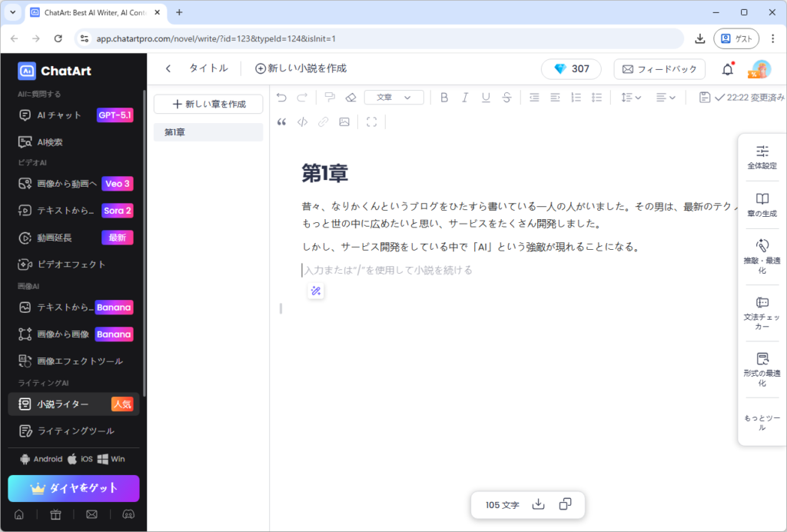Select ライティングツール in the sidebar
This screenshot has width=787, height=532.
[75, 431]
